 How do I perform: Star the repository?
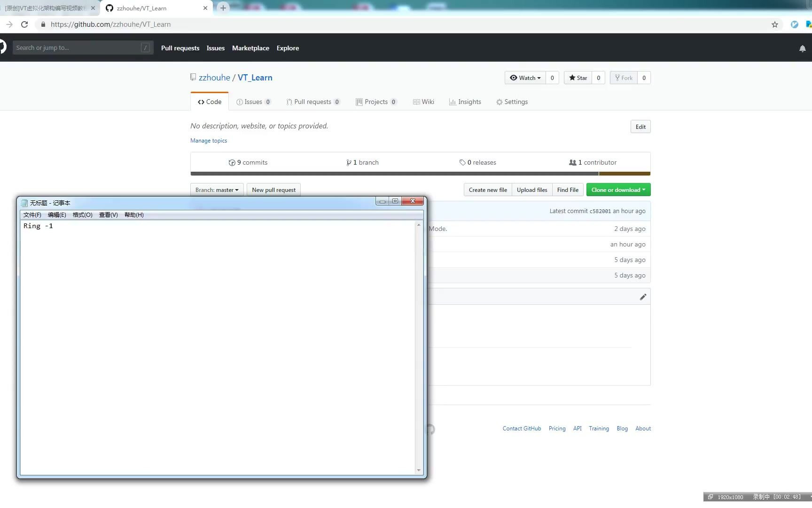pos(578,78)
